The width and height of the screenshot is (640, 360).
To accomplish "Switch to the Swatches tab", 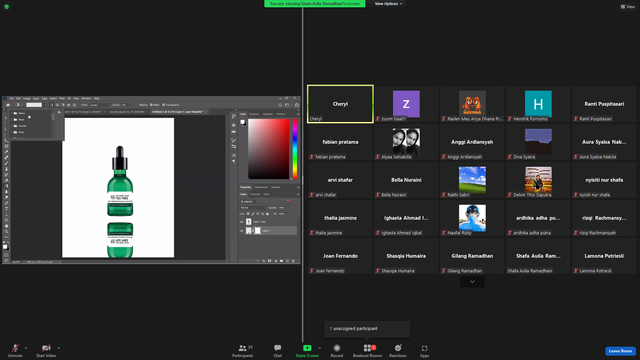I will [254, 114].
